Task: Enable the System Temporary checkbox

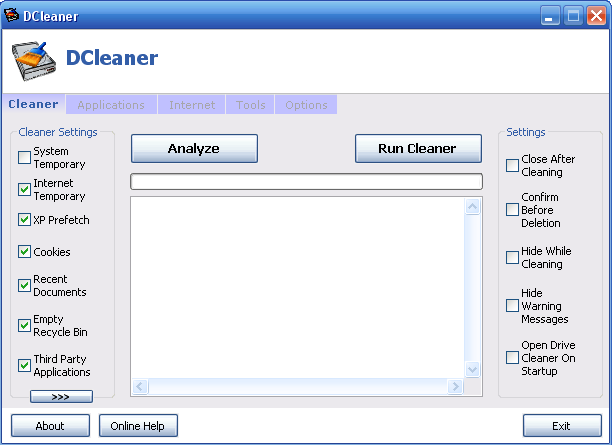Action: [x=25, y=157]
